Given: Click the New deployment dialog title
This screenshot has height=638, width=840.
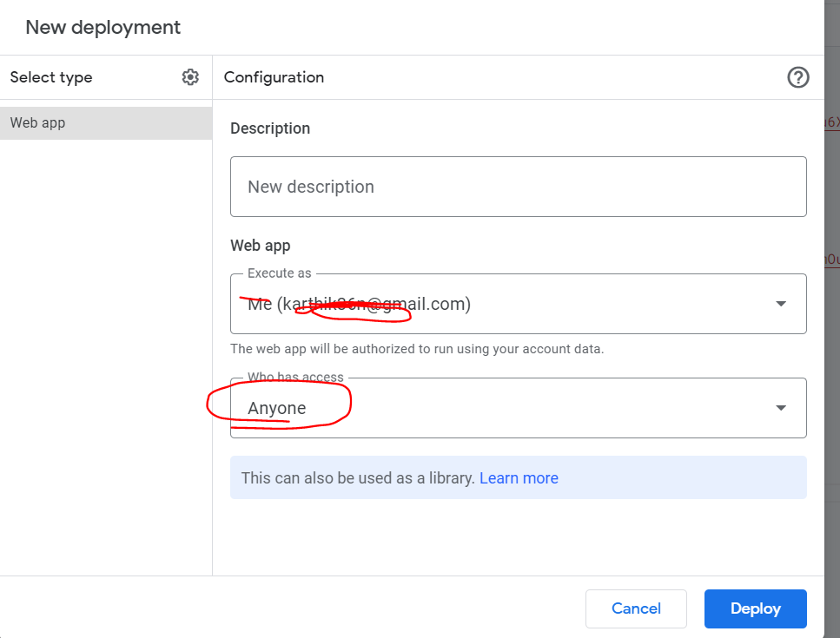Looking at the screenshot, I should coord(103,27).
